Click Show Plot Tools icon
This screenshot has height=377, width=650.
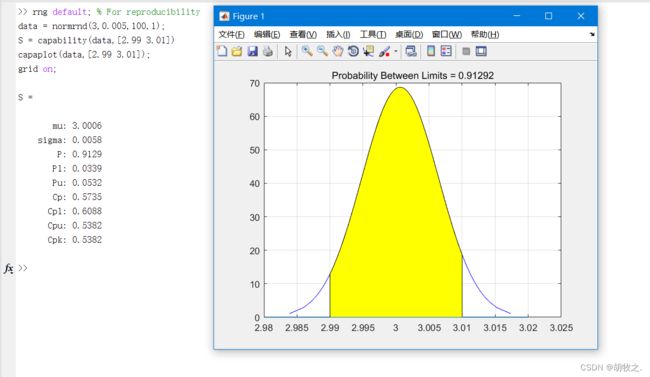coord(481,51)
